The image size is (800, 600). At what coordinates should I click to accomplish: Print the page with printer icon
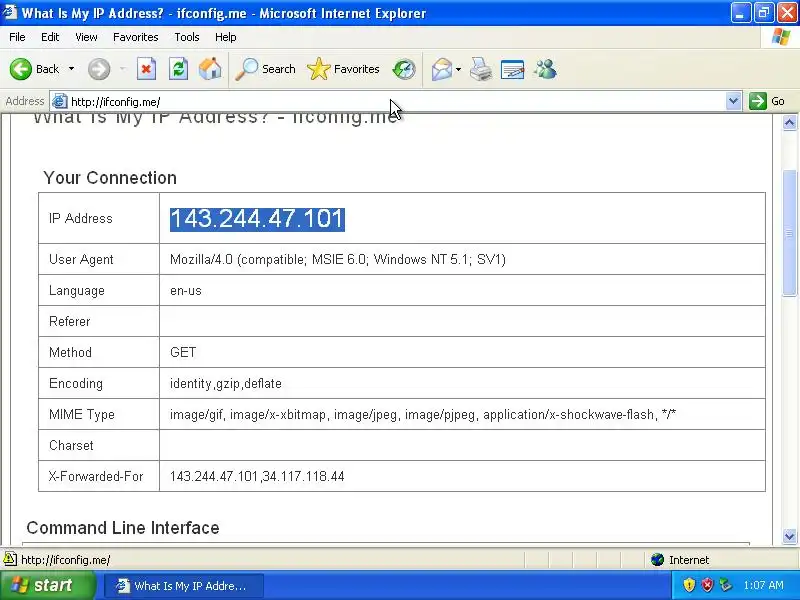coord(481,69)
